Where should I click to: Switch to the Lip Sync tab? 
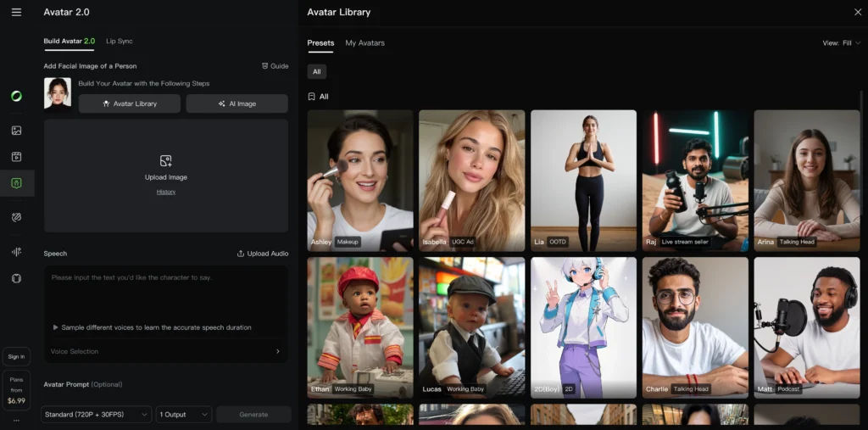pyautogui.click(x=120, y=42)
